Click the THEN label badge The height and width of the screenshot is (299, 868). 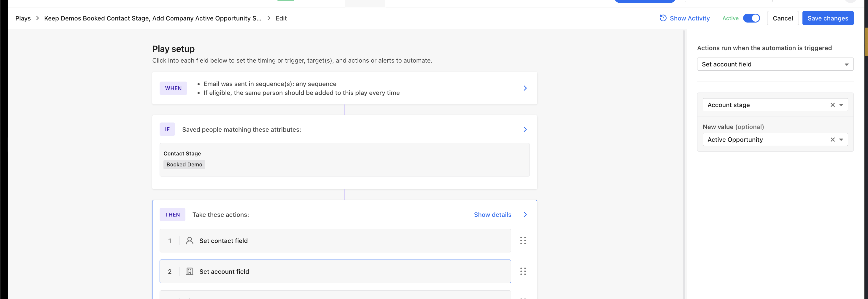(x=172, y=215)
